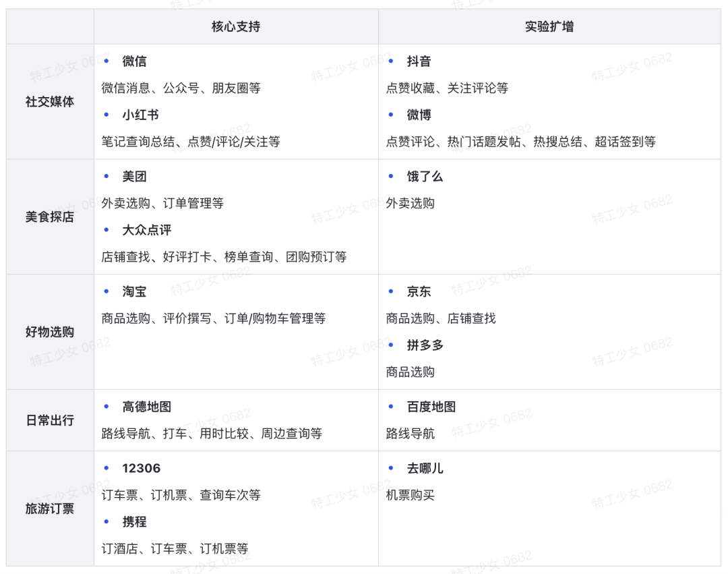This screenshot has width=728, height=574.
Task: Click the text 点赞收藏、关注评论等
Action: click(x=447, y=88)
